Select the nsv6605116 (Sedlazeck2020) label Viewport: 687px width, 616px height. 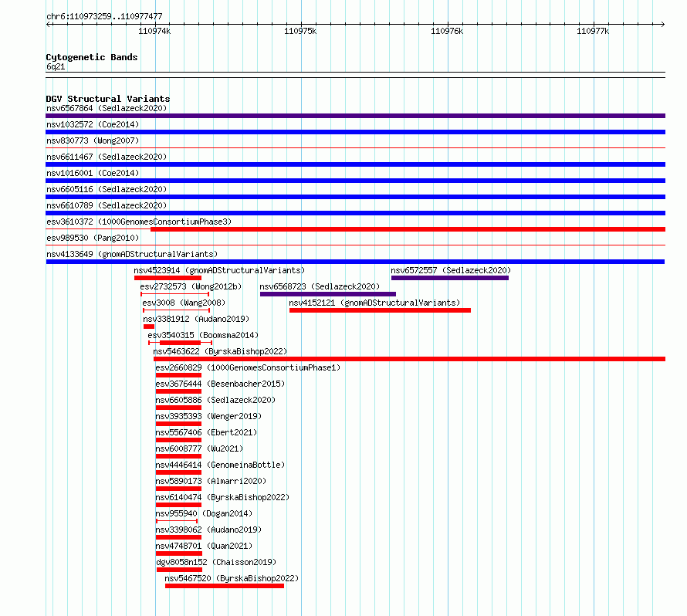[x=107, y=189]
